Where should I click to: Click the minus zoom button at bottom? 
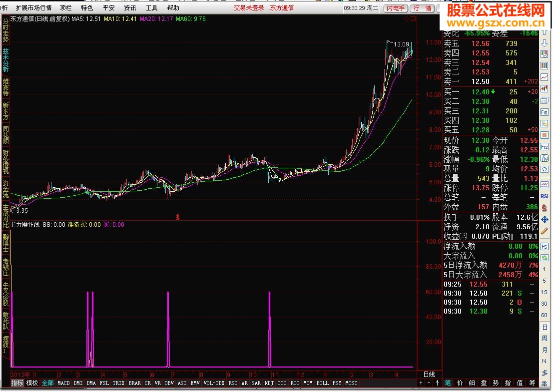point(429,383)
